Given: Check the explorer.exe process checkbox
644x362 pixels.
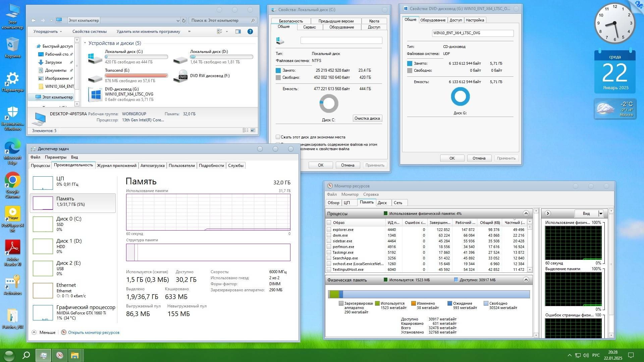Looking at the screenshot, I should 329,230.
